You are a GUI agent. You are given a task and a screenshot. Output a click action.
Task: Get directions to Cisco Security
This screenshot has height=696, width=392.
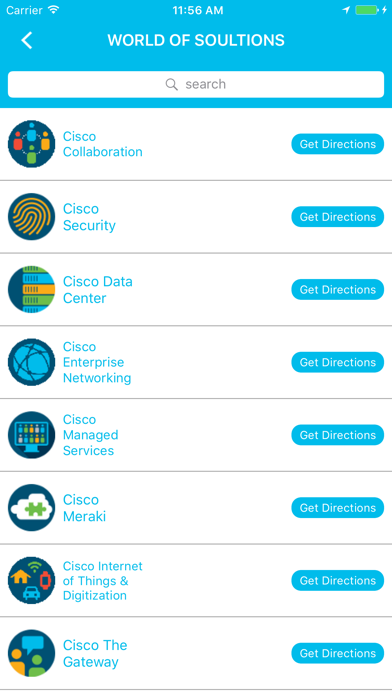338,217
